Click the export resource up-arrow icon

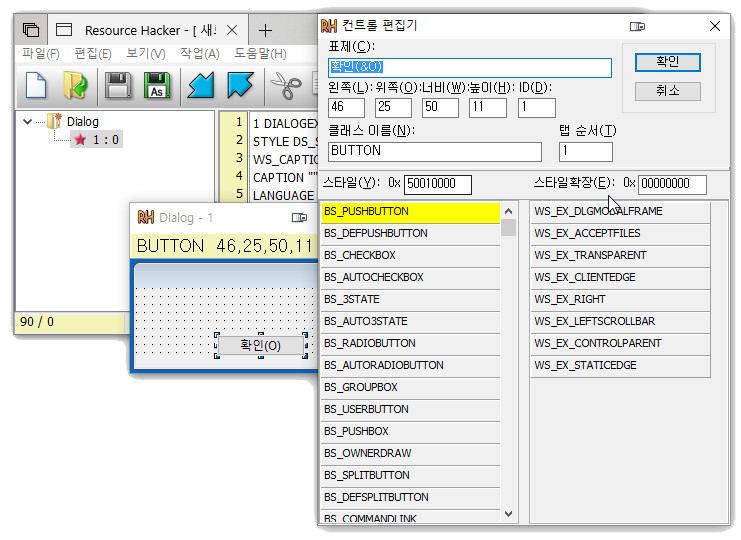240,86
